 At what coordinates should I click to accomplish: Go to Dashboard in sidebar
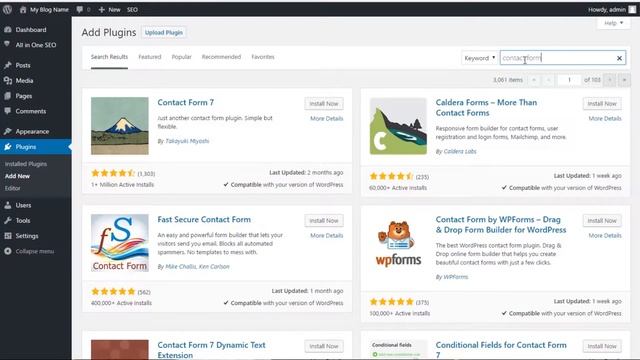point(31,30)
